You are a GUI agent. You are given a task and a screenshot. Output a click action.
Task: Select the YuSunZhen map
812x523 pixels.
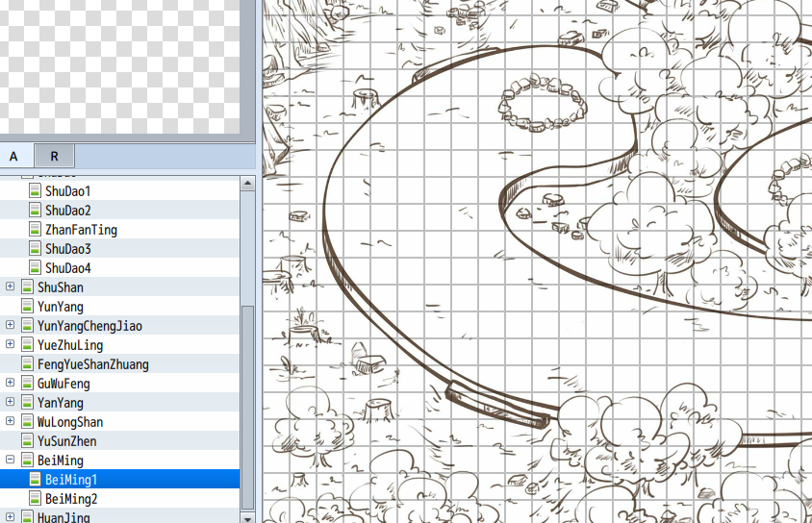[66, 441]
